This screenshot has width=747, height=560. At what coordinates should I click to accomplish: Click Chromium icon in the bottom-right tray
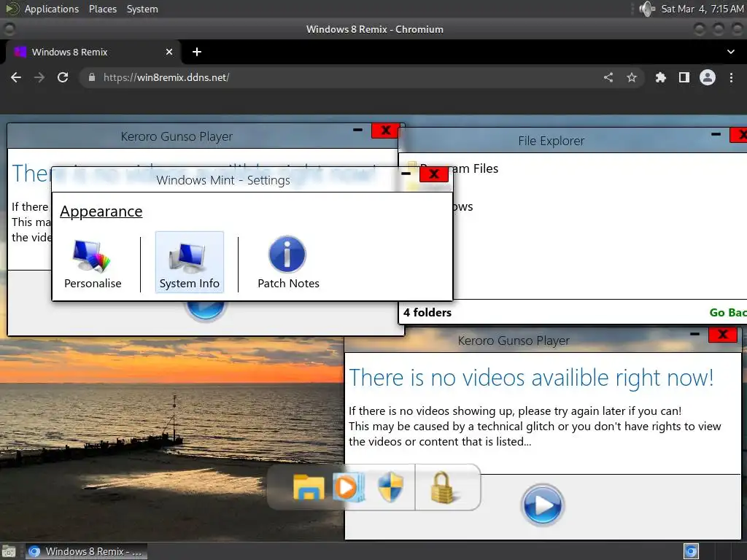pos(691,551)
